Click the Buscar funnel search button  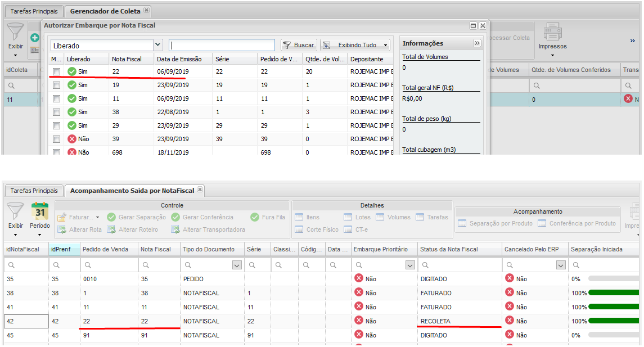point(299,45)
